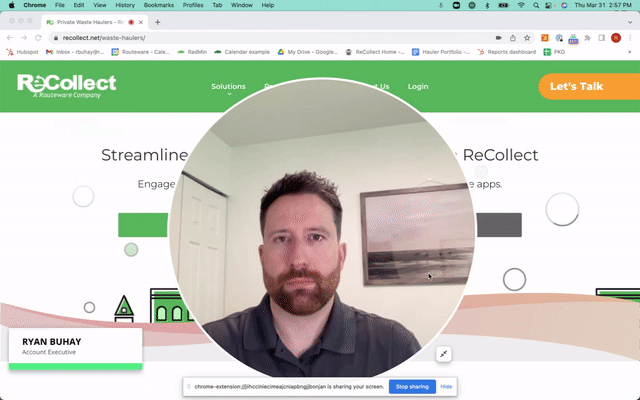Toggle the Chrome side panel

click(602, 38)
